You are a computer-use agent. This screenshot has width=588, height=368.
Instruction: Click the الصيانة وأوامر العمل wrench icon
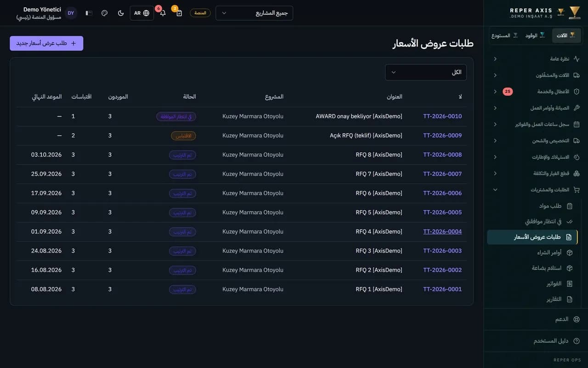pyautogui.click(x=577, y=108)
